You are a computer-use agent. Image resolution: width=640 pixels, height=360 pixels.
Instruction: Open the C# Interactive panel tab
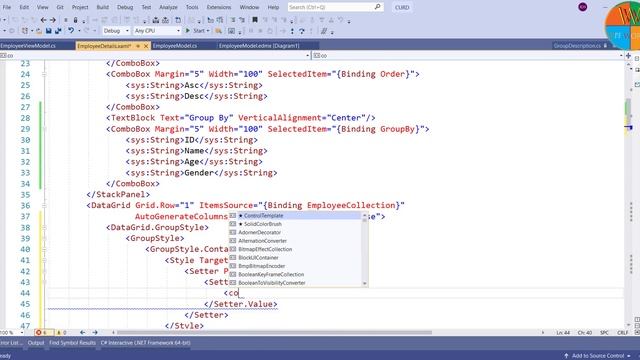click(145, 343)
